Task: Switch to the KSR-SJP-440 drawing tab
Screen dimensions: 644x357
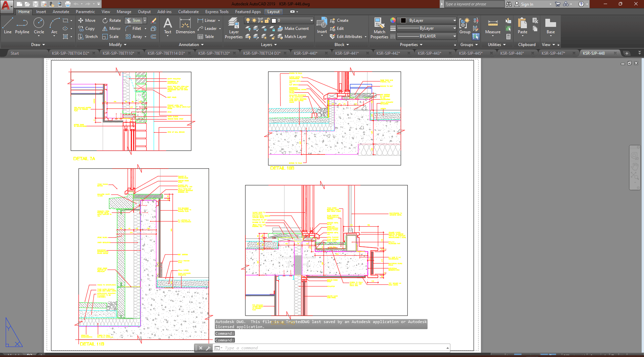Action: click(x=305, y=53)
